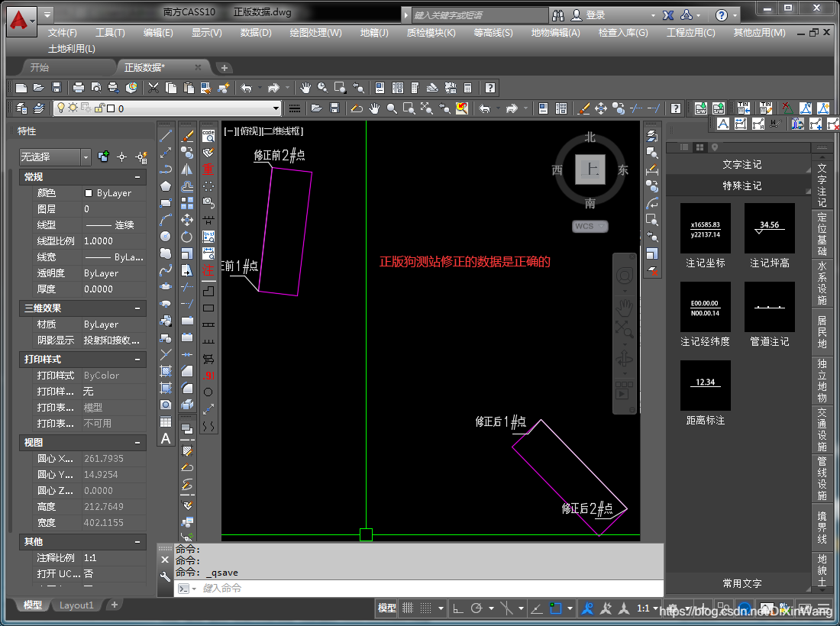
Task: Click the QuickCalc calculator icon
Action: (x=467, y=88)
